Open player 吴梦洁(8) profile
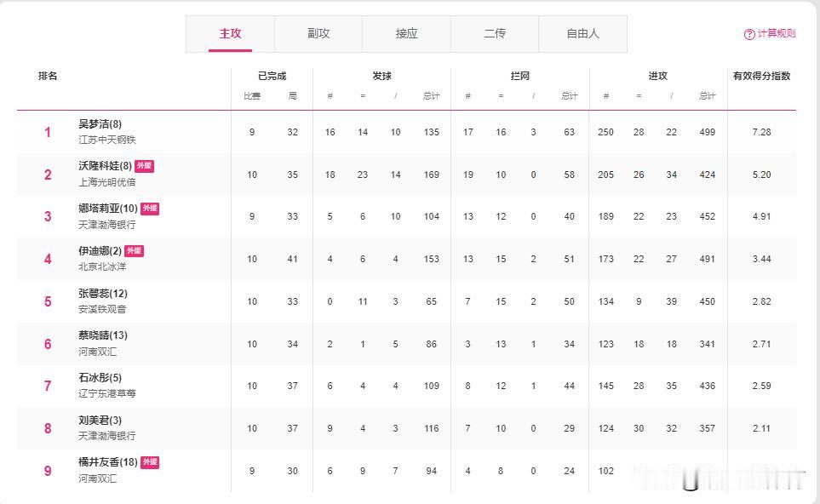The image size is (820, 504). pos(100,124)
